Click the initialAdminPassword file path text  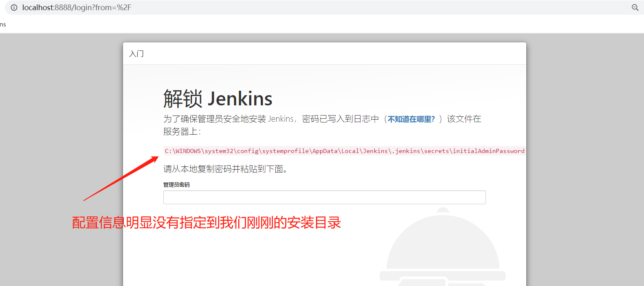[x=345, y=151]
